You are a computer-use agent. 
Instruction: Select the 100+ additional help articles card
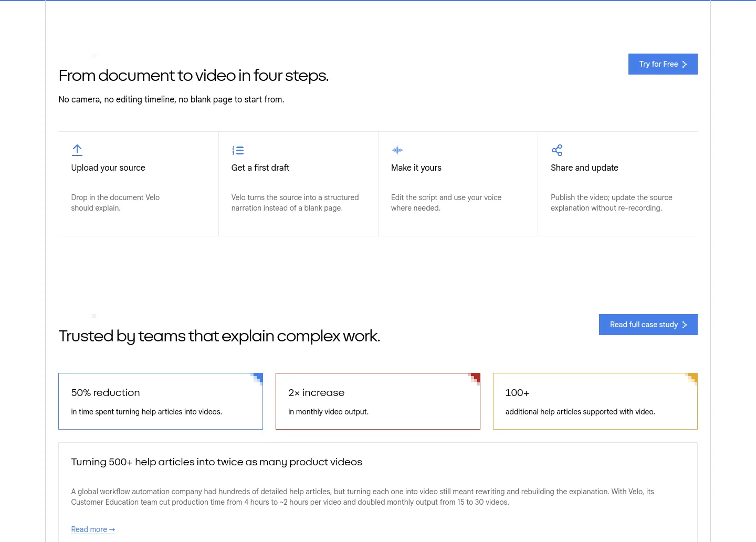pyautogui.click(x=595, y=401)
